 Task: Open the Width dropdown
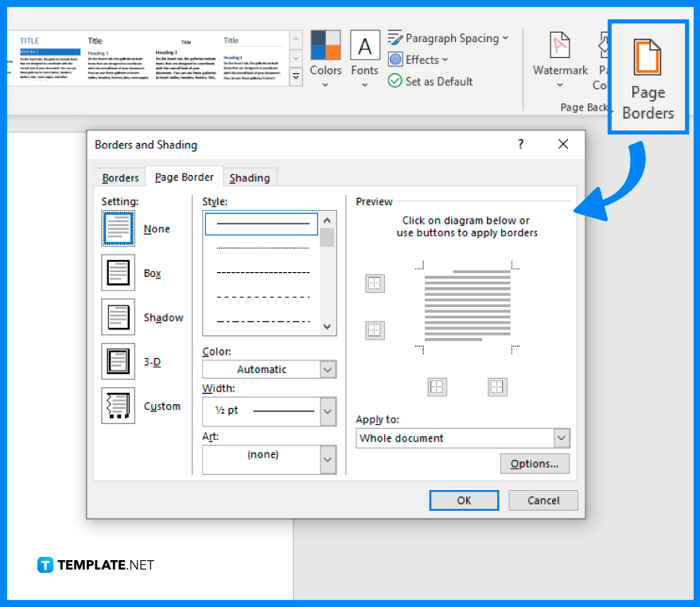[327, 411]
